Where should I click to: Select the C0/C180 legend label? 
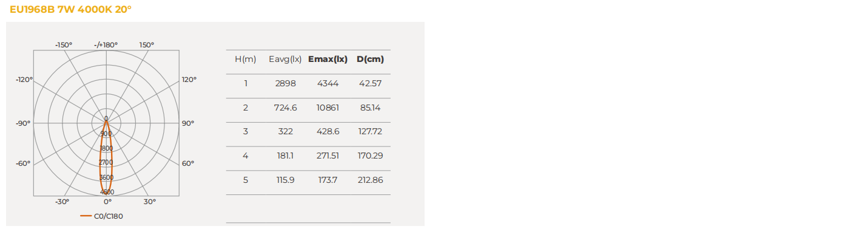click(108, 216)
